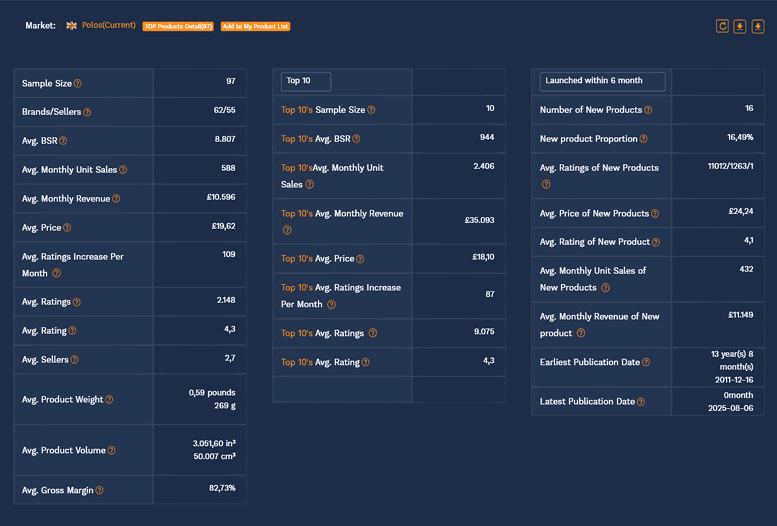The height and width of the screenshot is (526, 777).
Task: Click help icon by Top 10's Avg. Rating
Action: click(x=365, y=362)
